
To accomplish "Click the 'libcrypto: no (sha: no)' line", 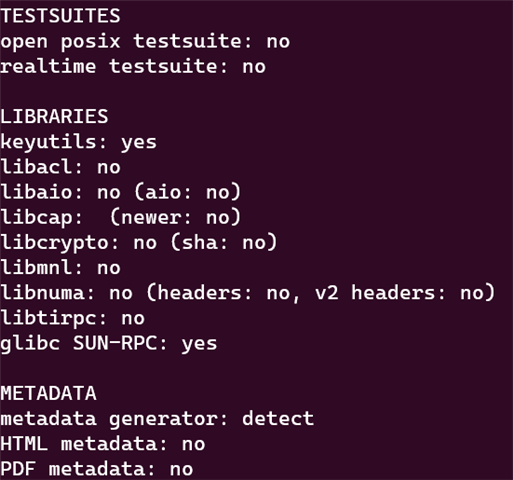I will pyautogui.click(x=139, y=243).
